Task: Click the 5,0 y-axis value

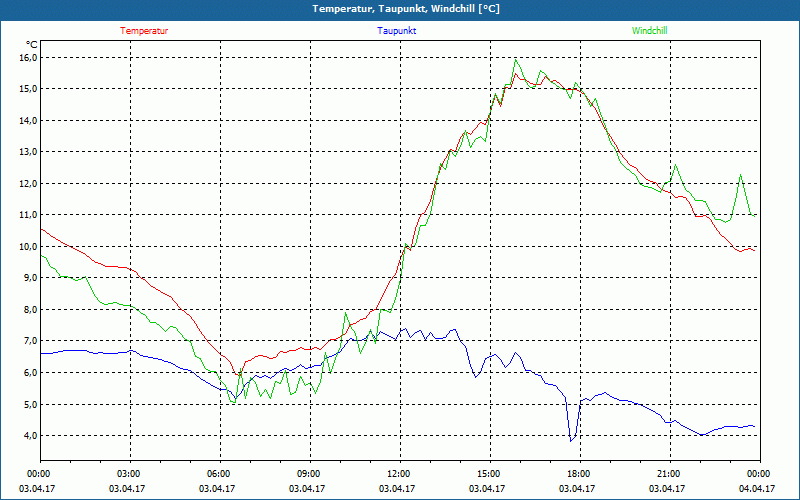Action: pos(31,404)
